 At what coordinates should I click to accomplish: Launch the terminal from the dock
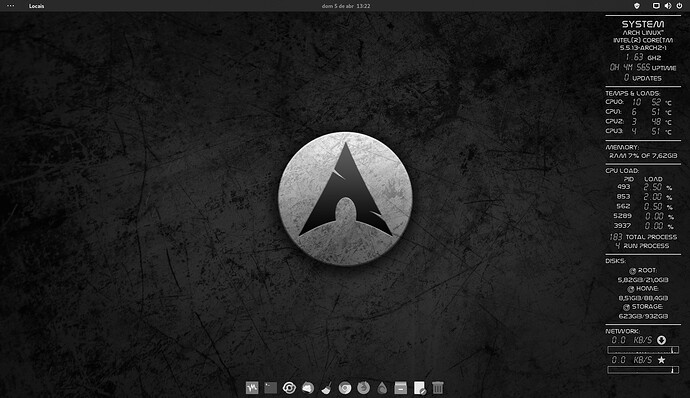271,387
